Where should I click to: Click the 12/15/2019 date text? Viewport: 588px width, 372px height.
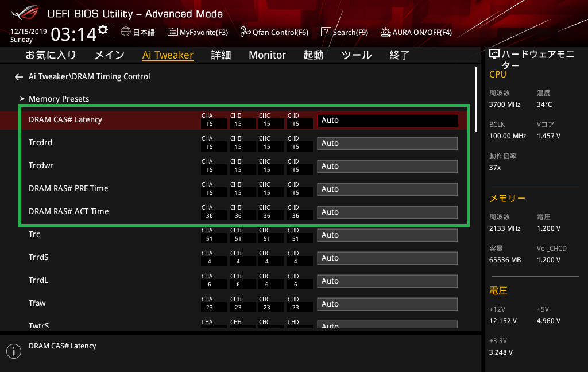coord(29,32)
